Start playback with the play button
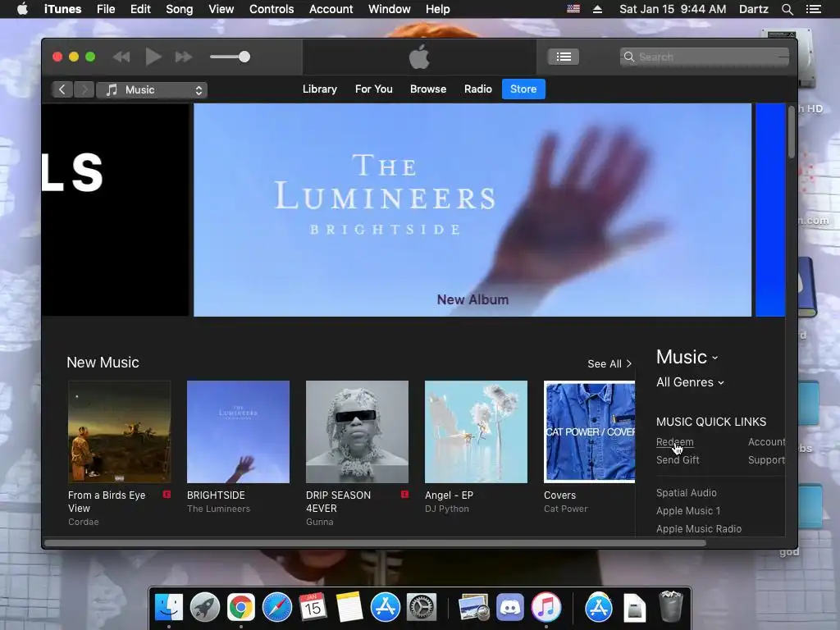 (153, 57)
